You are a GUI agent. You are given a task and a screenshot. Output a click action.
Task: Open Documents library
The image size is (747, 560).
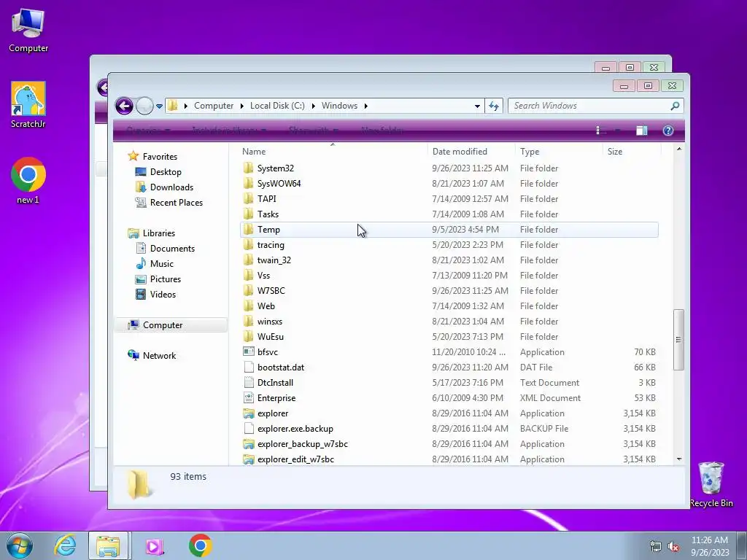(x=172, y=249)
